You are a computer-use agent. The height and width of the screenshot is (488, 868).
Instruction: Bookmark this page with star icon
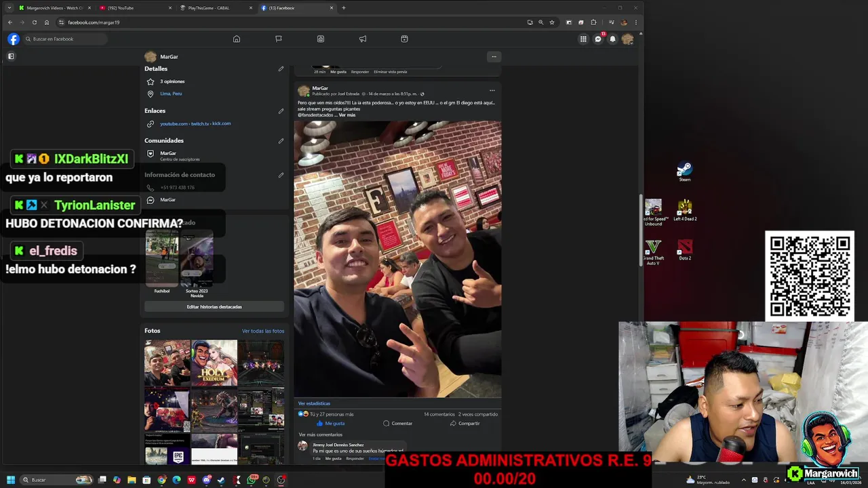[x=552, y=22]
